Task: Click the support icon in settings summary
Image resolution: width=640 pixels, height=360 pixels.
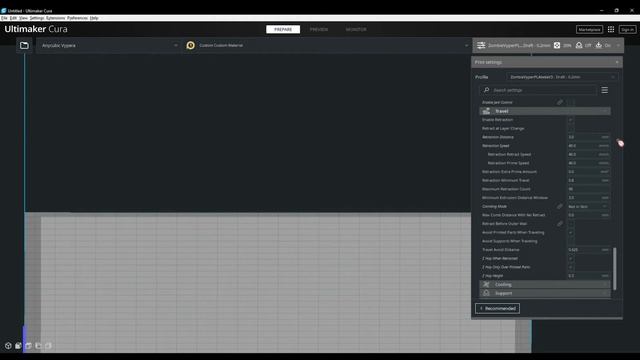Action: (579, 45)
